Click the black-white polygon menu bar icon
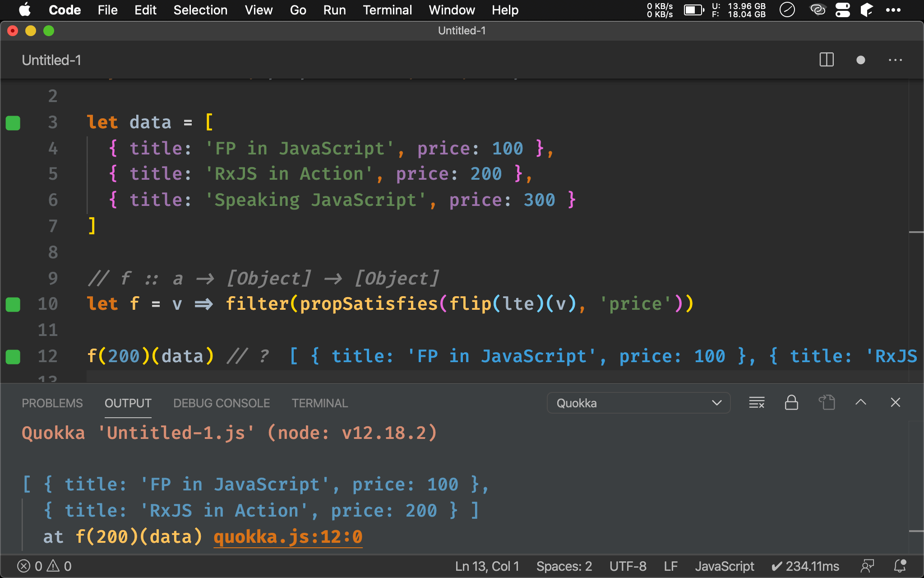The width and height of the screenshot is (924, 578). click(867, 9)
